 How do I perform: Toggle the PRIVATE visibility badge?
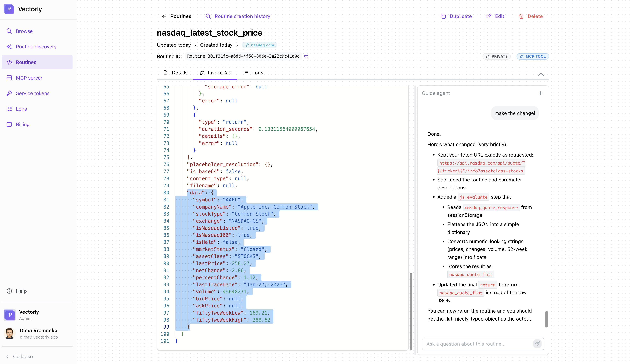coord(497,56)
